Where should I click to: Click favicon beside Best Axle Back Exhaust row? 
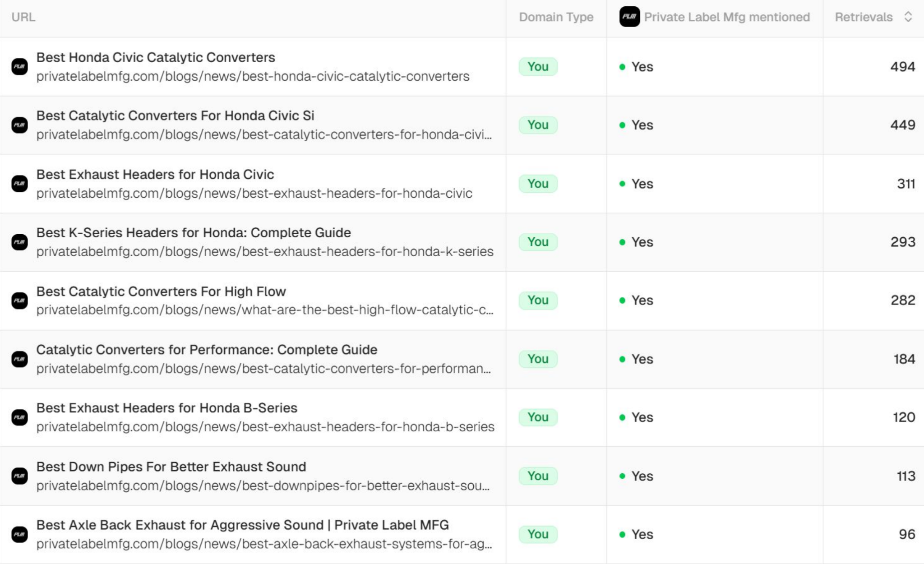tap(19, 534)
